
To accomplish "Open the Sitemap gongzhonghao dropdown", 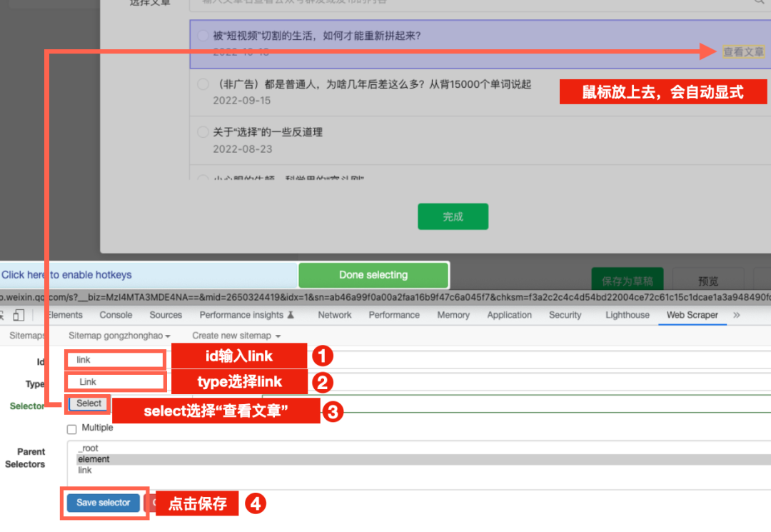I will click(x=119, y=336).
